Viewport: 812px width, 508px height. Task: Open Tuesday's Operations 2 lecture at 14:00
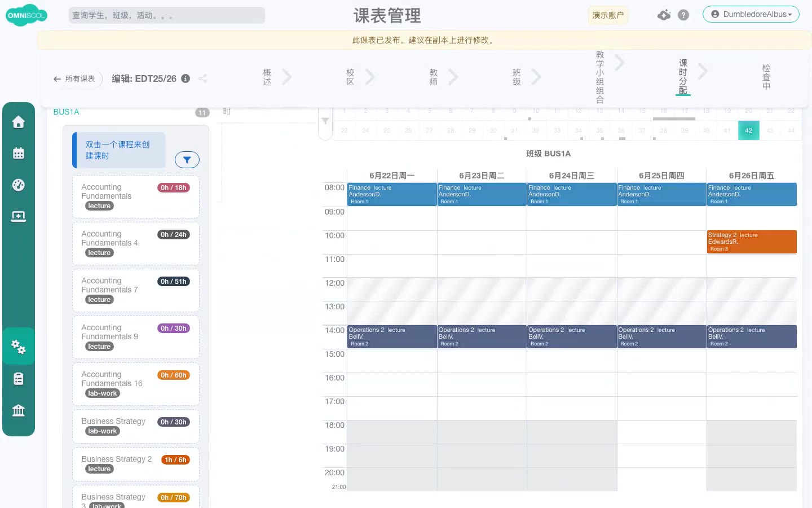482,336
